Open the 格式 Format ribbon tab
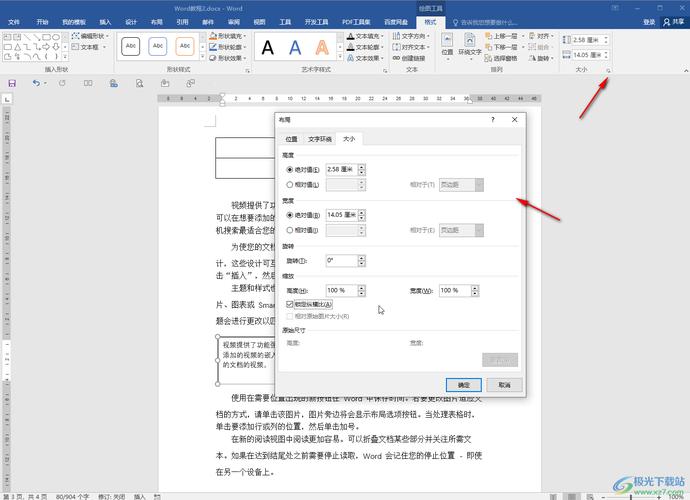Image resolution: width=690 pixels, height=500 pixels. click(430, 22)
